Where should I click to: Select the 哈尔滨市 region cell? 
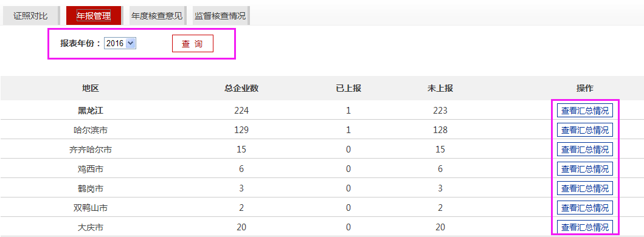pyautogui.click(x=91, y=130)
